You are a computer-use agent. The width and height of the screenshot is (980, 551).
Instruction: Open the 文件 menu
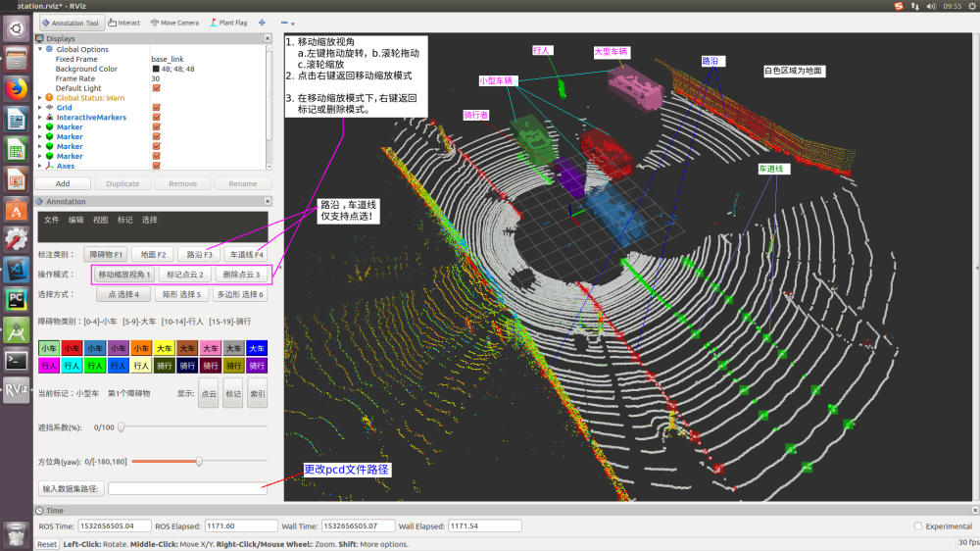coord(51,220)
